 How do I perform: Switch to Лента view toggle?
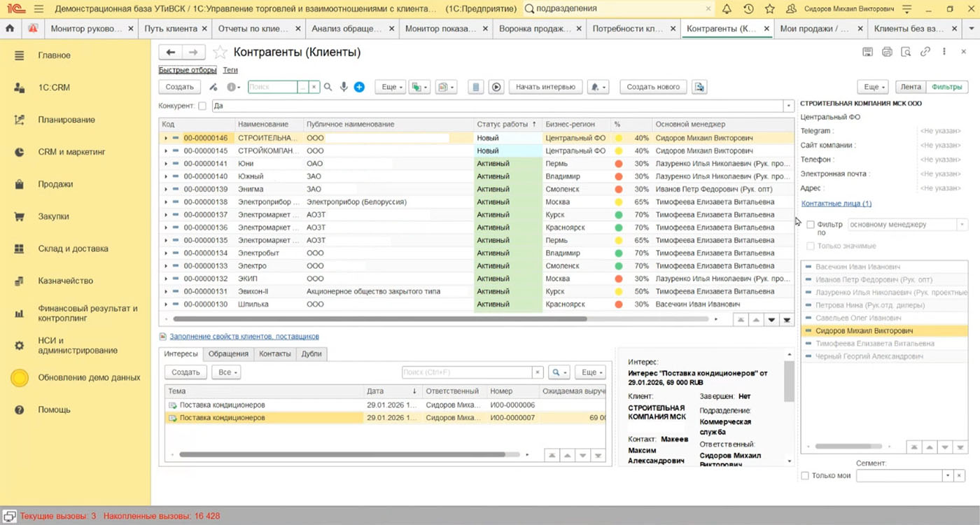[911, 87]
